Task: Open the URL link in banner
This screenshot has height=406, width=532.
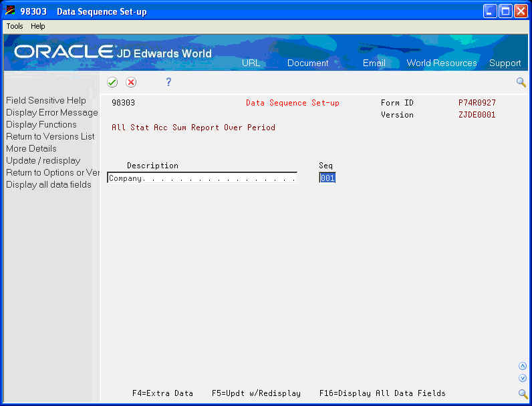Action: (251, 63)
